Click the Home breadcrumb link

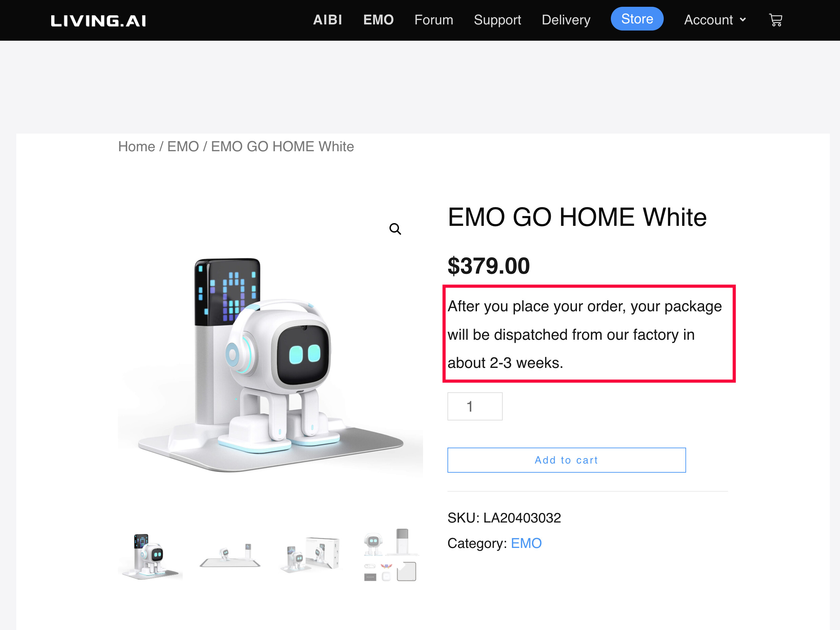(136, 146)
